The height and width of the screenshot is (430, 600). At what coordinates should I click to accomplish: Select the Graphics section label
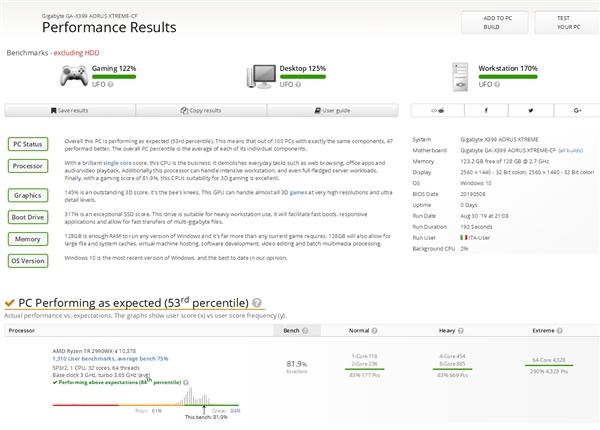27,195
